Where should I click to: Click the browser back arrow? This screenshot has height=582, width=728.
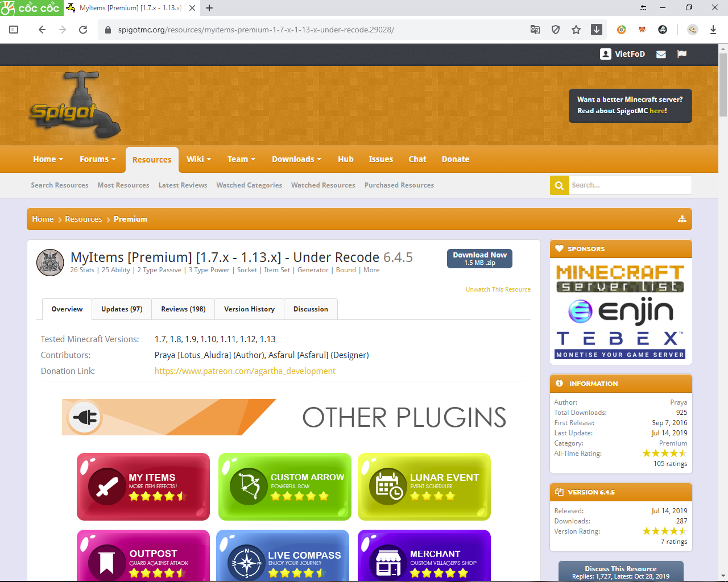tap(42, 30)
